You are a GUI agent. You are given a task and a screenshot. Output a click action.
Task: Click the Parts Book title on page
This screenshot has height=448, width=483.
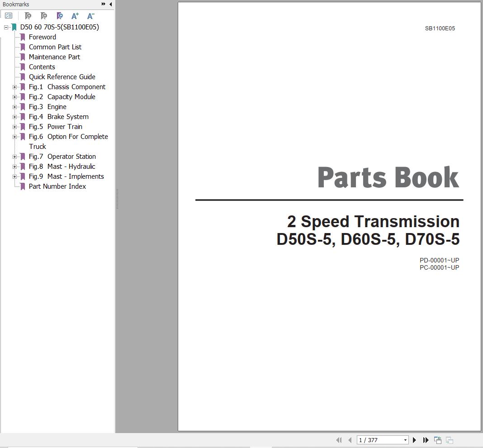(x=388, y=177)
